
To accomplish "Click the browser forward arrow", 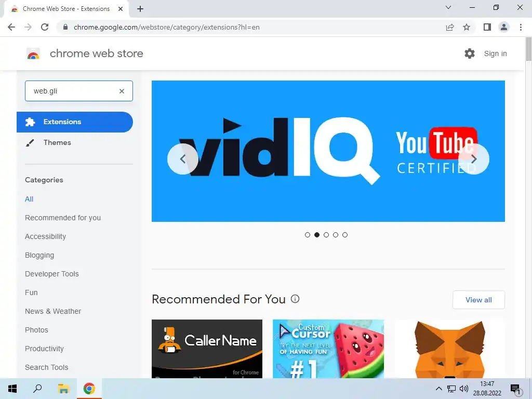I will tap(28, 27).
